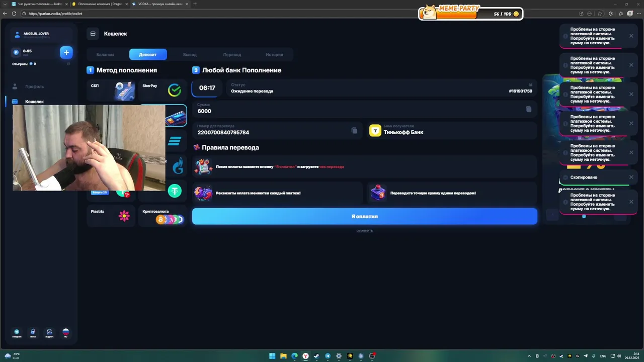Open ENG language indicator in system tray

(x=603, y=356)
